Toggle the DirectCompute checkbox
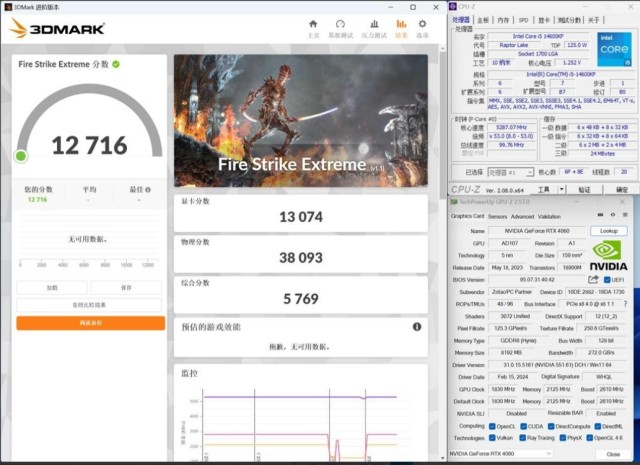This screenshot has width=640, height=465. tap(551, 426)
